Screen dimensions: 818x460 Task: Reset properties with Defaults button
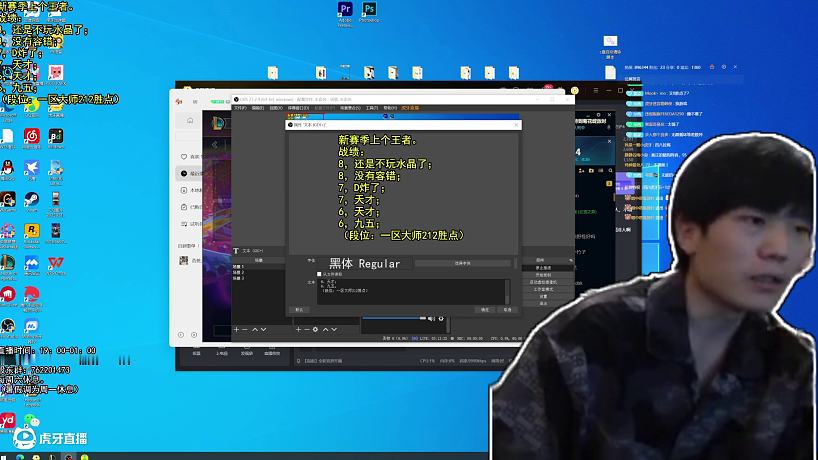299,310
